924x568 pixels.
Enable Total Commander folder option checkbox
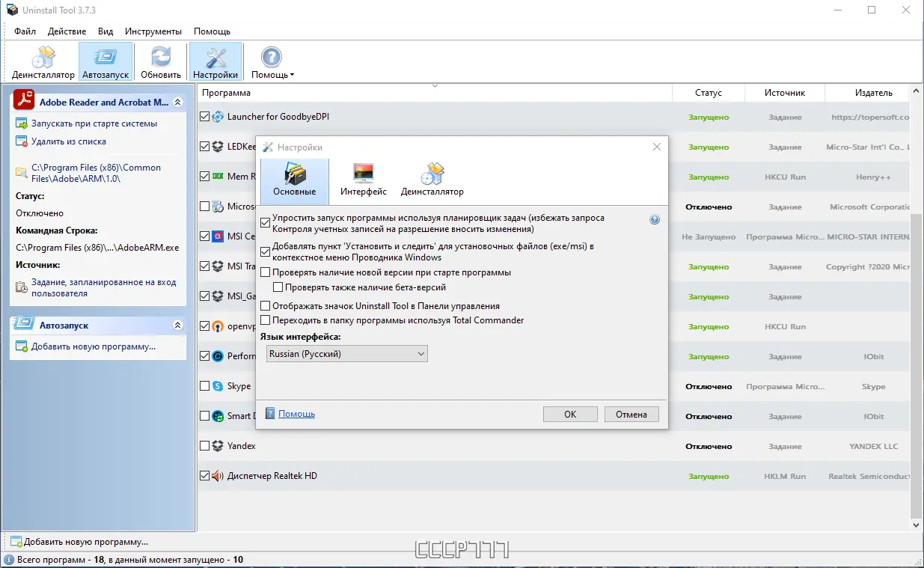(265, 320)
